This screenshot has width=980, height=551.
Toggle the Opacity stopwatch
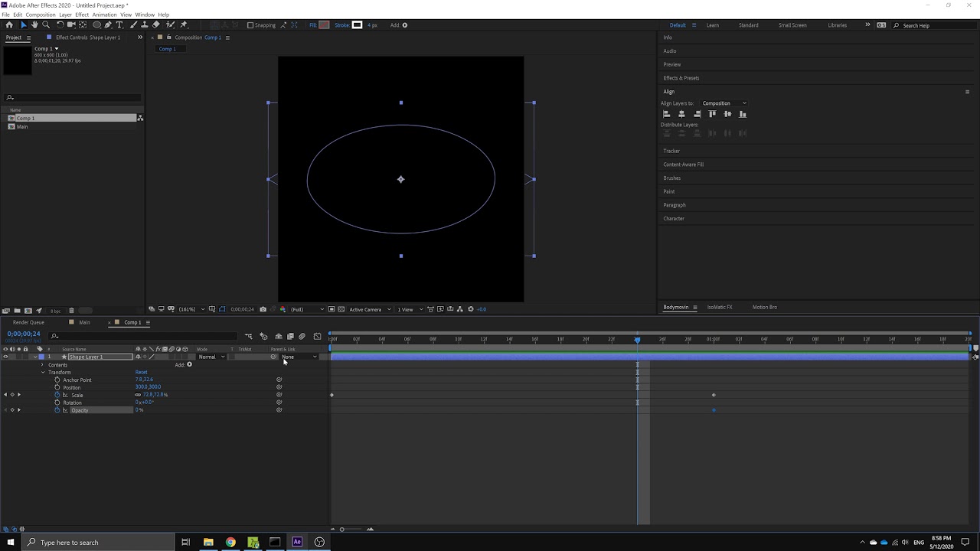coord(57,410)
